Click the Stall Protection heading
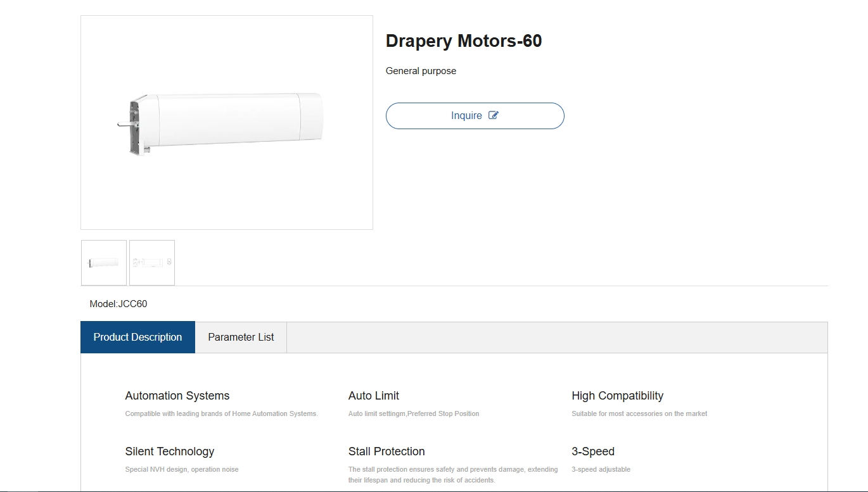868x492 pixels. click(x=386, y=451)
